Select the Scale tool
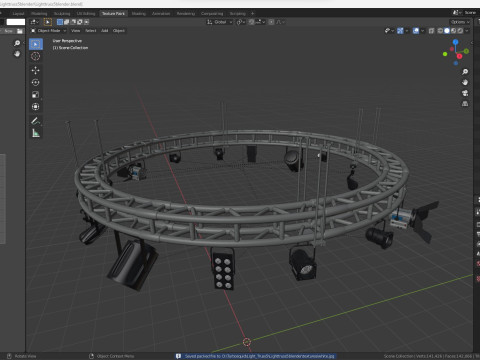Viewport: 480px width, 360px height. point(36,95)
